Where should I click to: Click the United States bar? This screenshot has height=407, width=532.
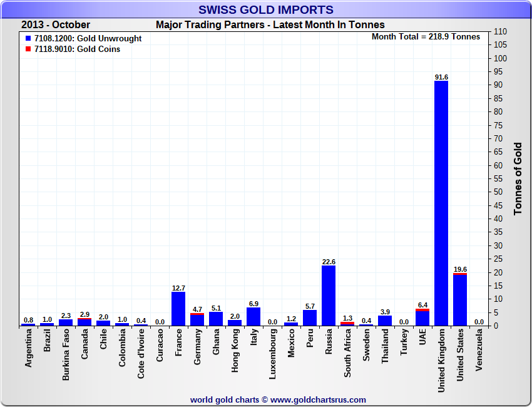pos(460,301)
